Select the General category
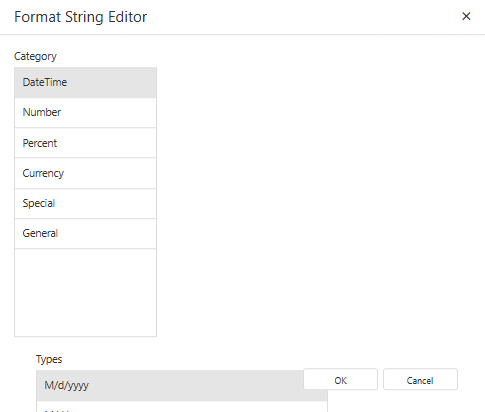 click(85, 233)
